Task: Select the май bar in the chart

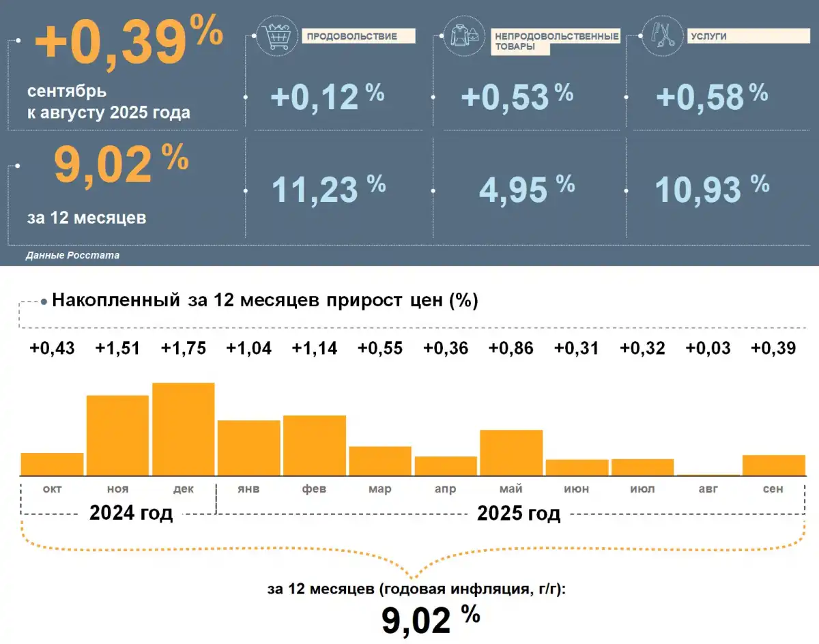Action: [x=511, y=452]
